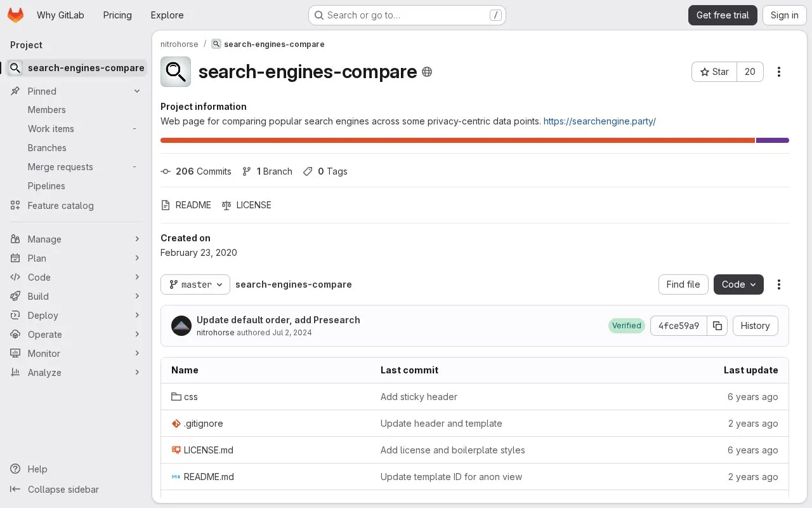This screenshot has height=508, width=812.
Task: View the commit History
Action: click(x=755, y=326)
